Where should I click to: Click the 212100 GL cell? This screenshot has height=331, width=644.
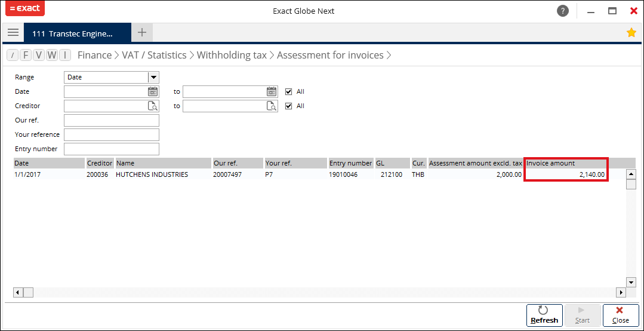(392, 174)
